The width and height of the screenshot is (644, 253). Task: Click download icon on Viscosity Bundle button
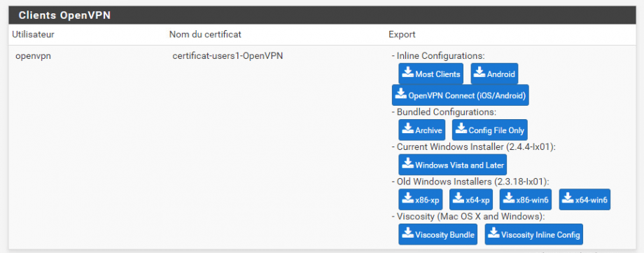[408, 233]
